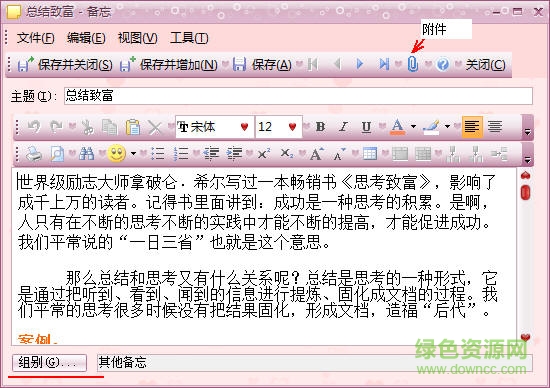Expand emoticon dropdown arrow
550x388 pixels.
(133, 154)
